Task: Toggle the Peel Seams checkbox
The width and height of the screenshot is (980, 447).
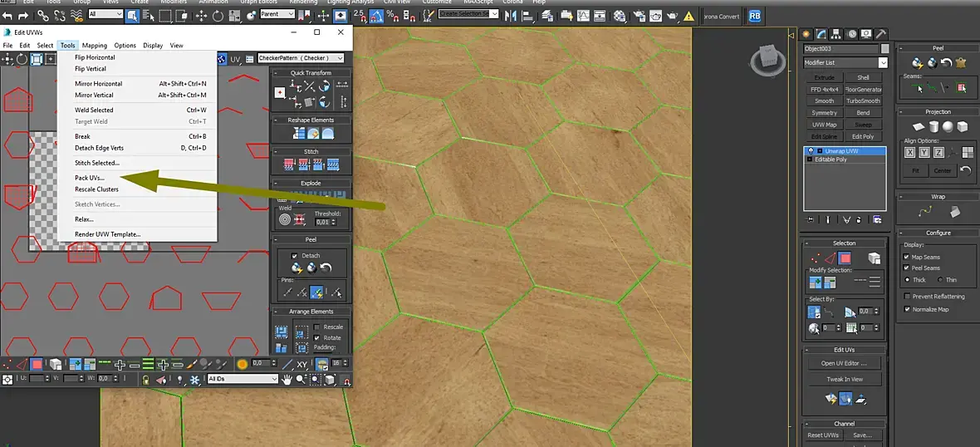Action: [907, 268]
